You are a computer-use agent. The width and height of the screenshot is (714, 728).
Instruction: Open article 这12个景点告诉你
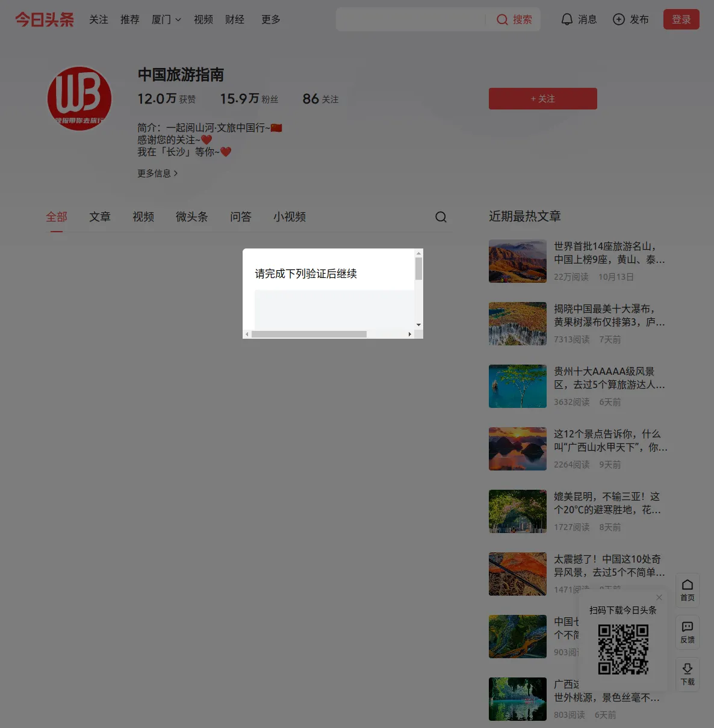610,441
